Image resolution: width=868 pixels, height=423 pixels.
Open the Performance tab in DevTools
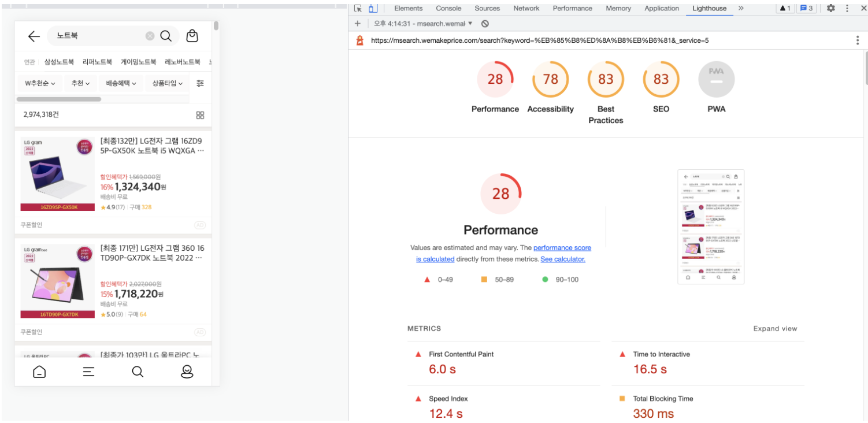[x=572, y=8]
